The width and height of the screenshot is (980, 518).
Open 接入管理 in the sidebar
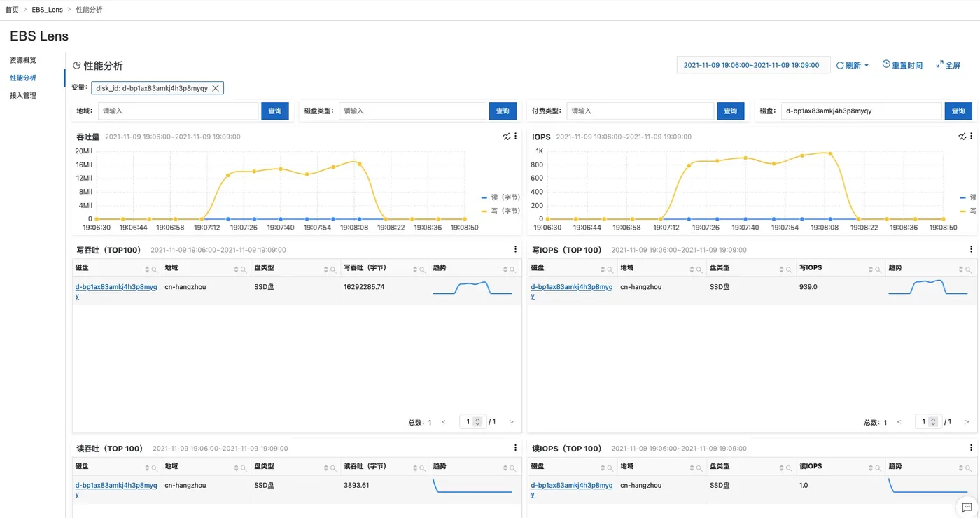[23, 95]
